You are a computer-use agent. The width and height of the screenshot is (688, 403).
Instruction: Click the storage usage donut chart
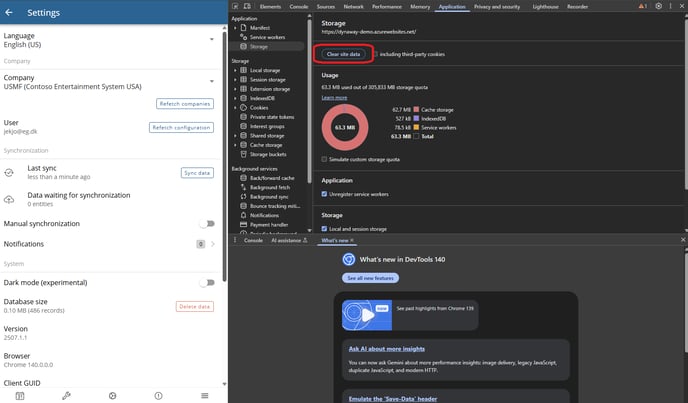coord(346,128)
